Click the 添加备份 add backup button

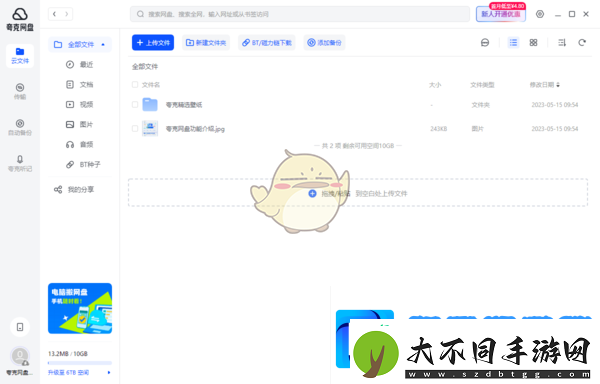click(x=324, y=42)
